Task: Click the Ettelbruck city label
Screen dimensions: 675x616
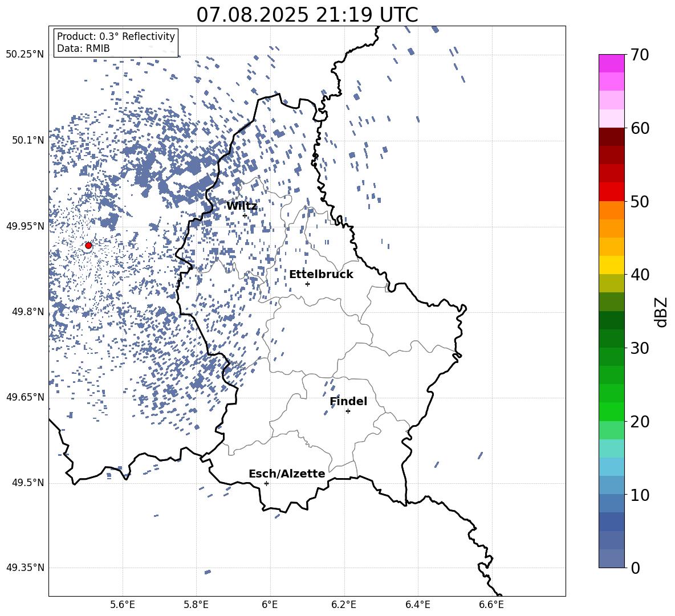Action: point(321,275)
